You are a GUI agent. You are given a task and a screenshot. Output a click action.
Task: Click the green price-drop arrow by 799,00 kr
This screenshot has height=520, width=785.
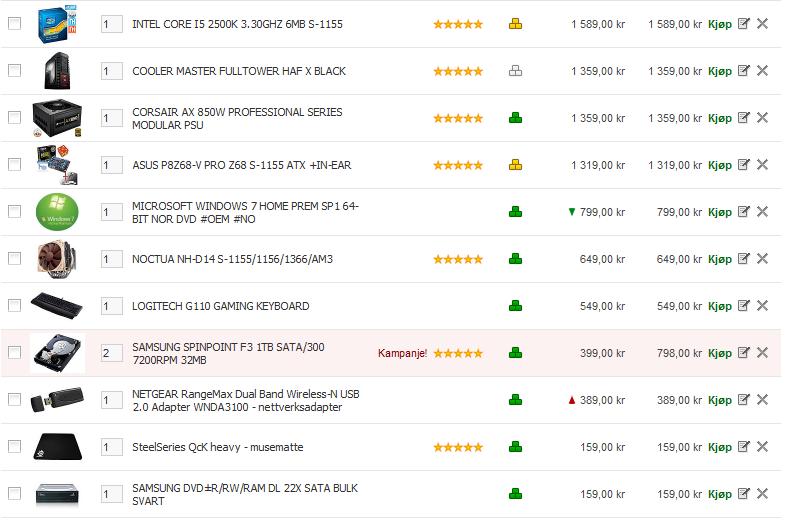[572, 212]
